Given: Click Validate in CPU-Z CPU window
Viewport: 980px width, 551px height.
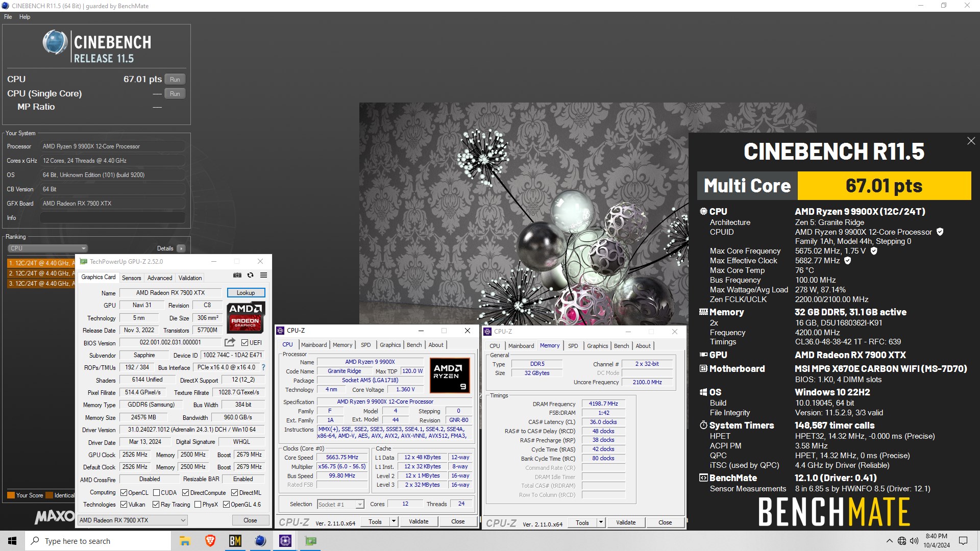Looking at the screenshot, I should pos(419,521).
